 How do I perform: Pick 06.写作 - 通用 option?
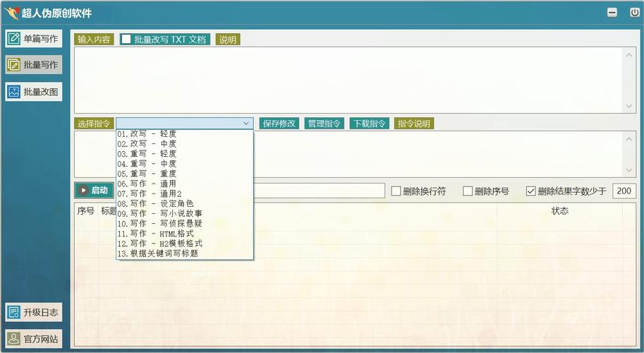pos(185,184)
